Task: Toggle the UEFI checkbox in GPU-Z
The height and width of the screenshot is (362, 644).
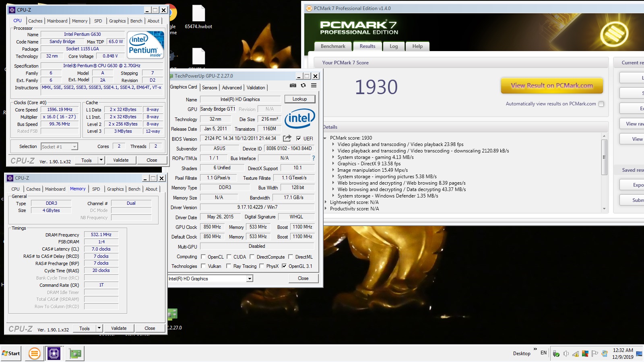Action: tap(299, 138)
